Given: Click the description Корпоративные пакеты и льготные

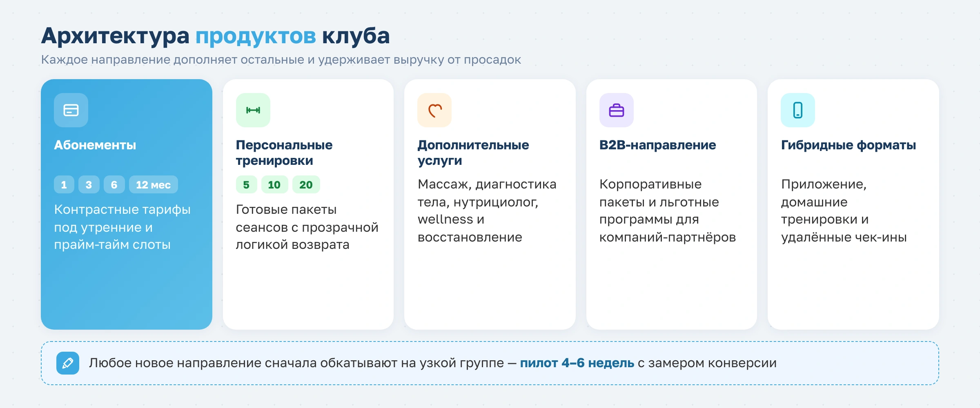Looking at the screenshot, I should [668, 211].
